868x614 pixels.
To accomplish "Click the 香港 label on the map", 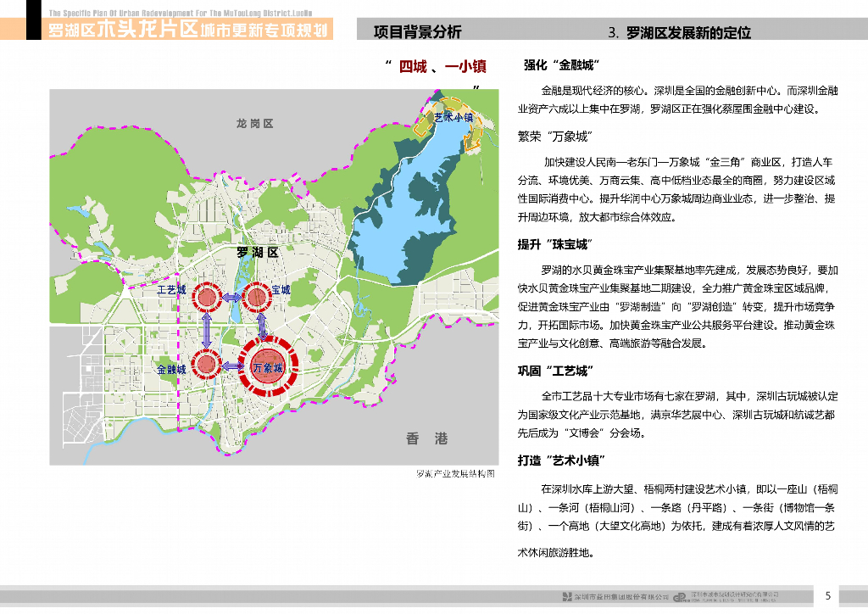I will (427, 438).
